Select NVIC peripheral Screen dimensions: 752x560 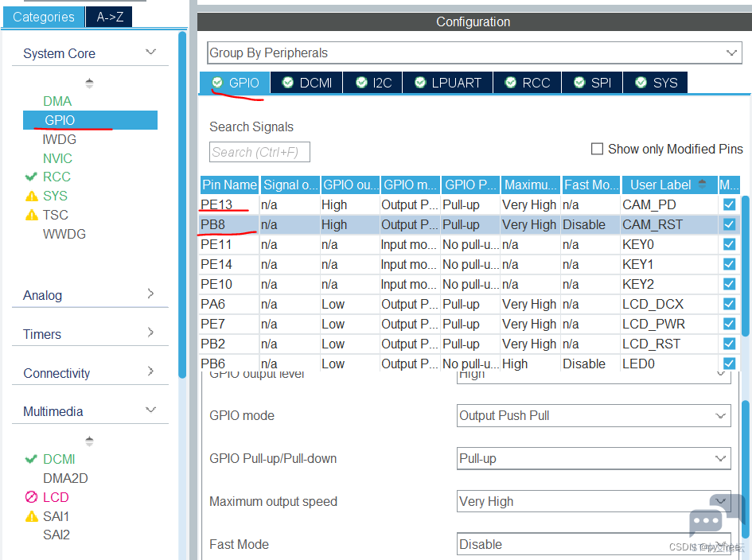57,158
